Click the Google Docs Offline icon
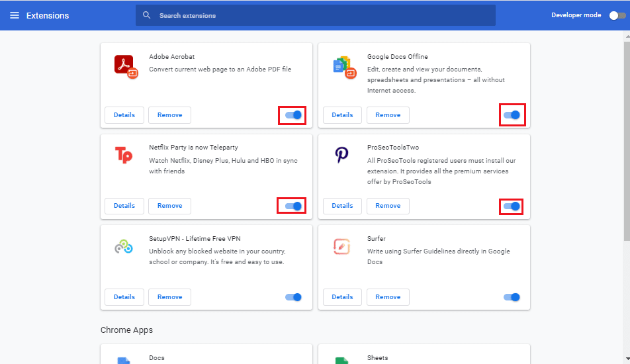This screenshot has height=364, width=630. pos(344,67)
